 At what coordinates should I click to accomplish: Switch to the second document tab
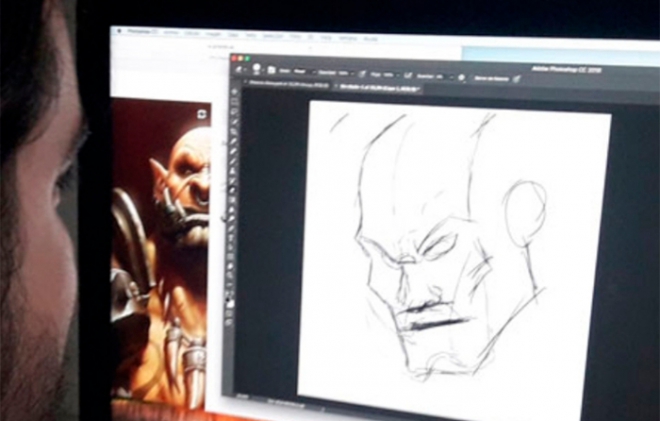[x=378, y=88]
